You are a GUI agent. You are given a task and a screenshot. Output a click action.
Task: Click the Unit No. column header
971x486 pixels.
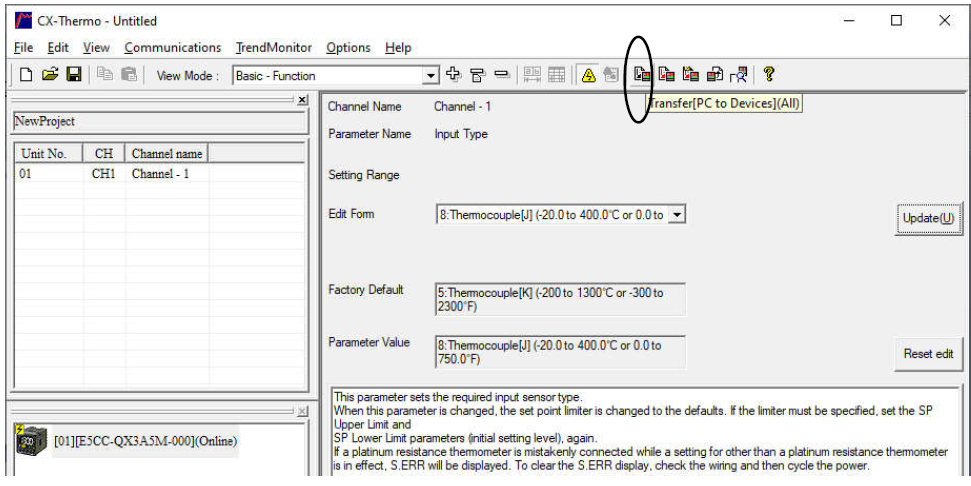pos(49,154)
